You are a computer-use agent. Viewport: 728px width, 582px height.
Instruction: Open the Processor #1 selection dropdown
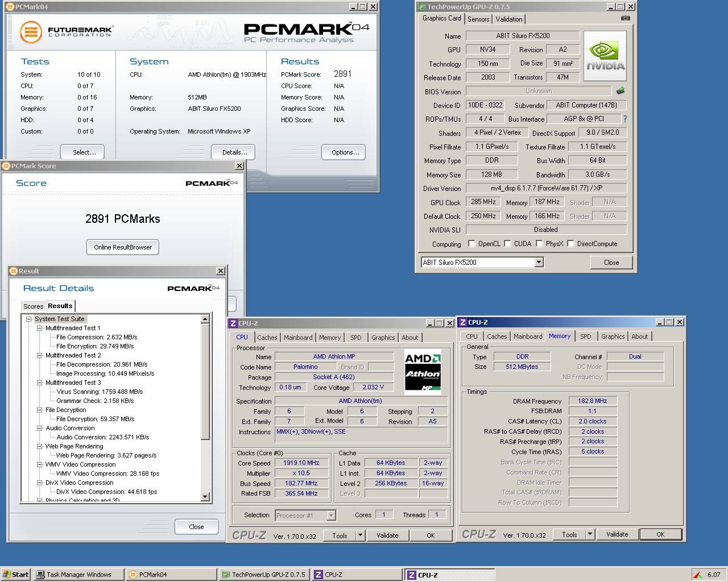pyautogui.click(x=331, y=516)
